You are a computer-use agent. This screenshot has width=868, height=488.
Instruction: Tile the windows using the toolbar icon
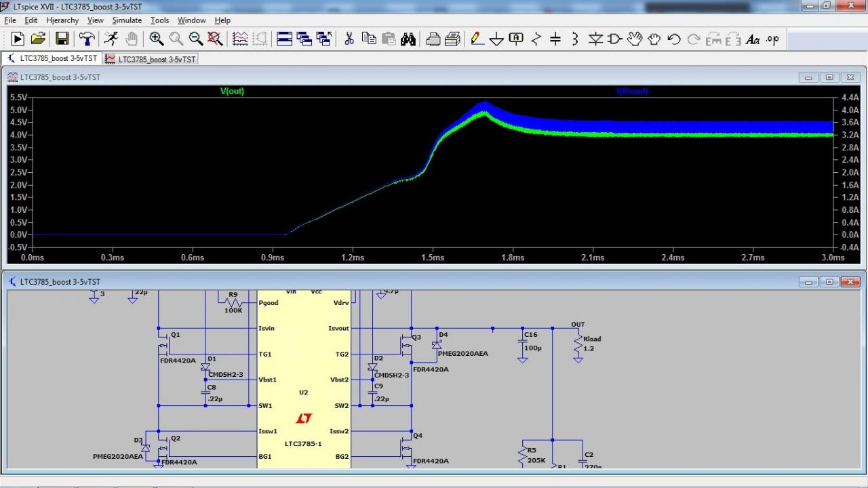point(285,39)
